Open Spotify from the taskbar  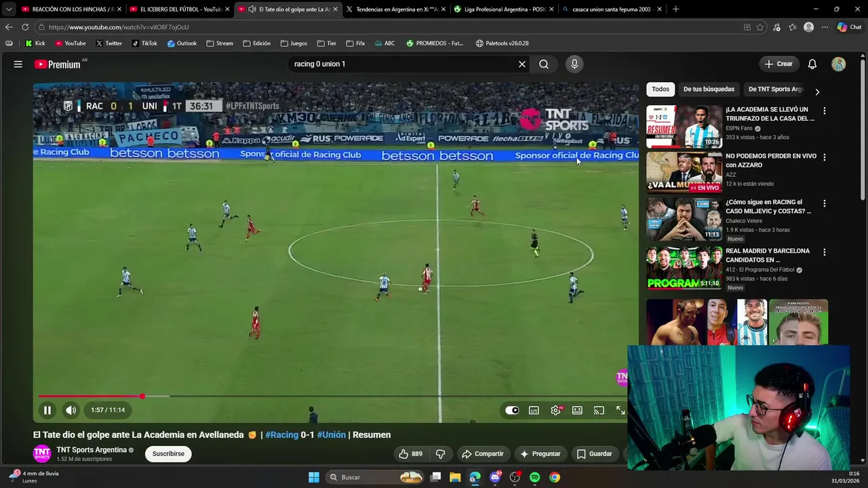(x=534, y=477)
